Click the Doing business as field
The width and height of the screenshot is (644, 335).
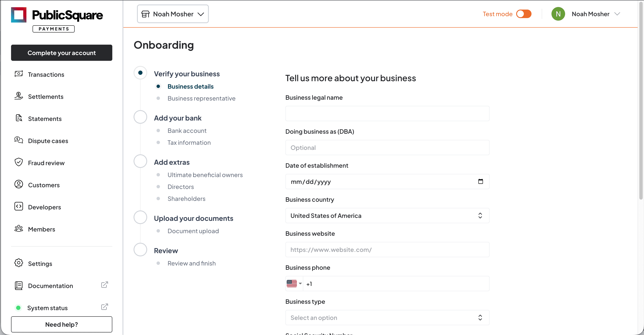tap(387, 148)
